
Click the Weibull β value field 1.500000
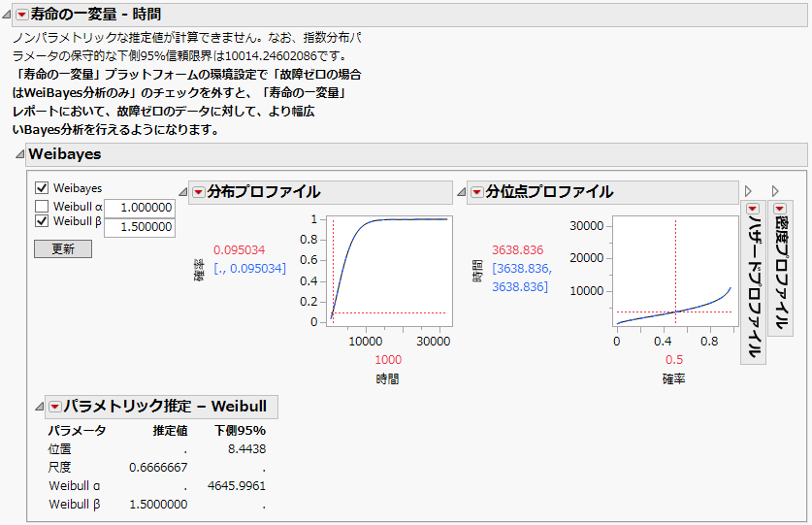click(140, 227)
